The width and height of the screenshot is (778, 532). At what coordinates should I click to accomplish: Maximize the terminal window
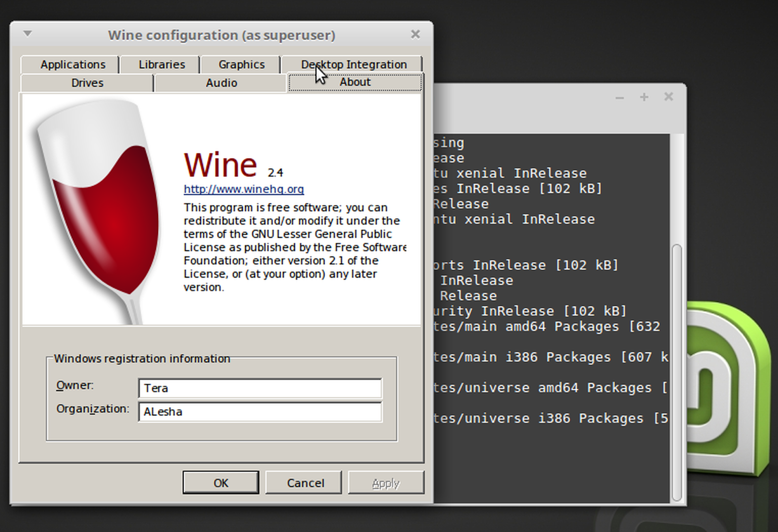643,97
